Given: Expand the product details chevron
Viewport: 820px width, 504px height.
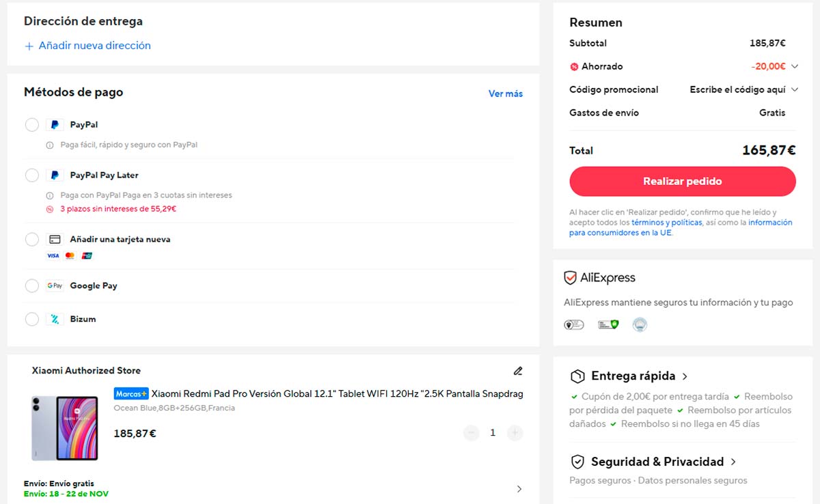Looking at the screenshot, I should coord(519,489).
